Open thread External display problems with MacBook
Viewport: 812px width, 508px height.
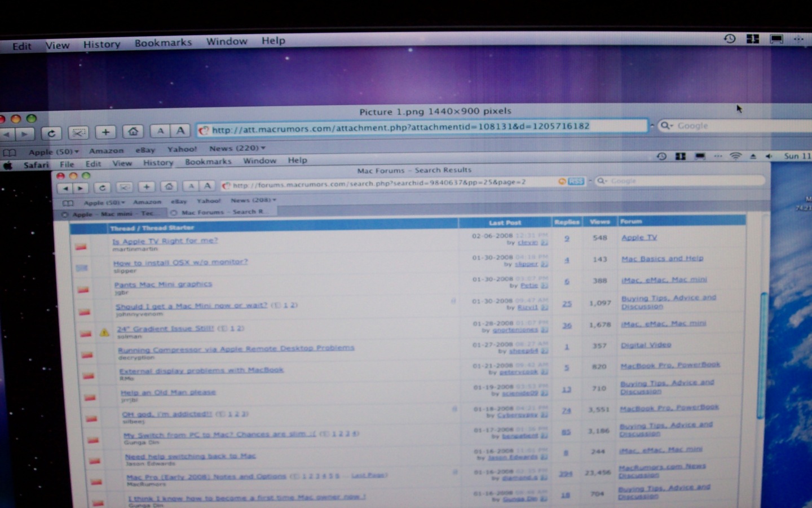tap(202, 371)
